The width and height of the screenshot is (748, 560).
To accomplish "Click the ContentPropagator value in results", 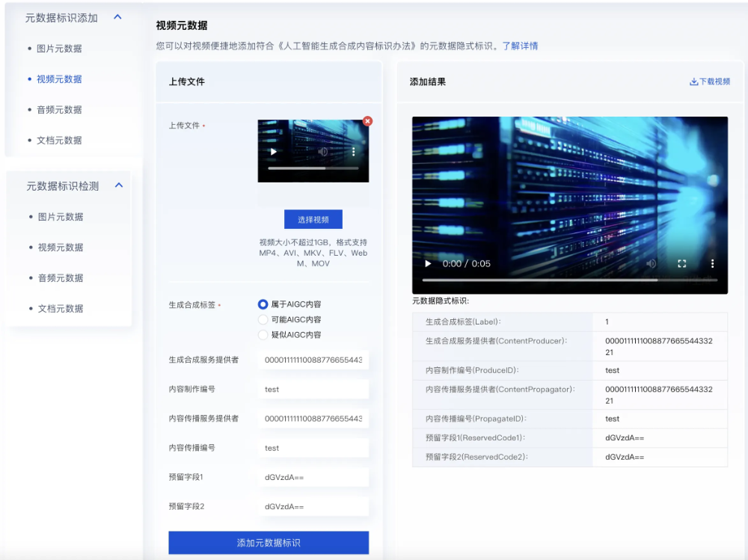I will point(659,395).
